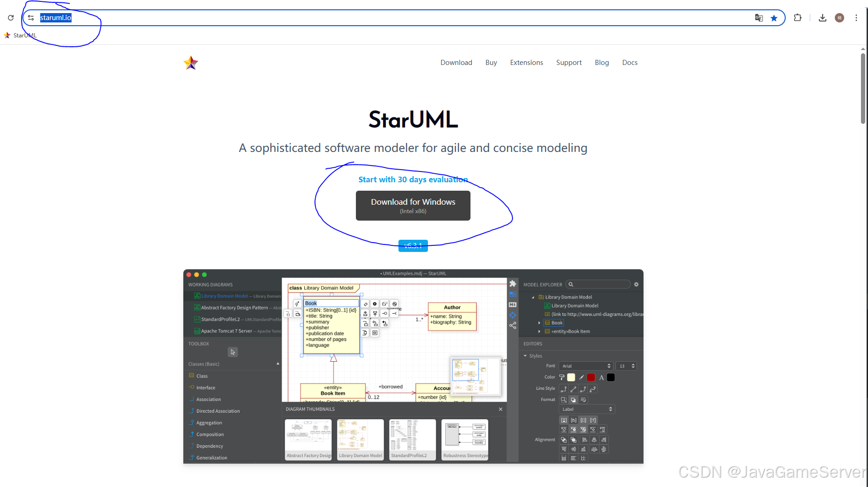
Task: Pick the red line color swatch
Action: pyautogui.click(x=591, y=378)
